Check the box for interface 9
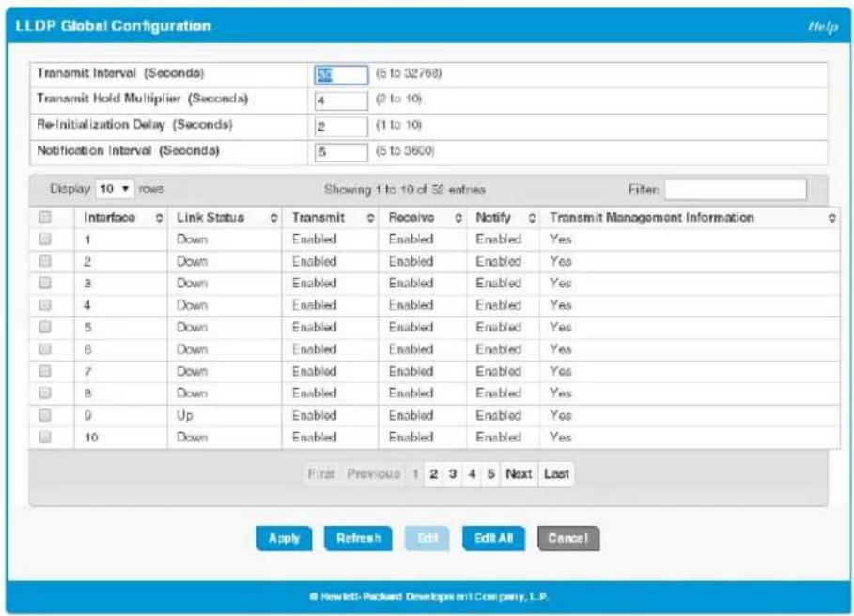This screenshot has width=854, height=616. [x=45, y=415]
